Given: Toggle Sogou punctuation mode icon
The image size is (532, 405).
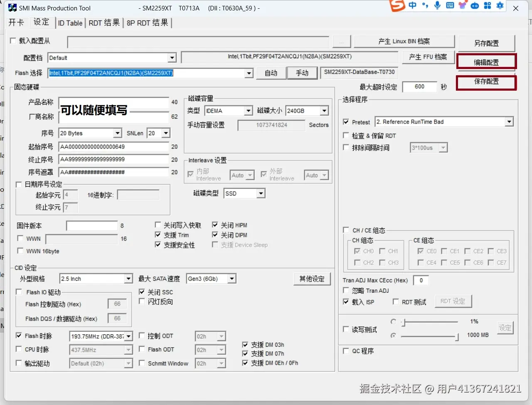Looking at the screenshot, I should [425, 5].
